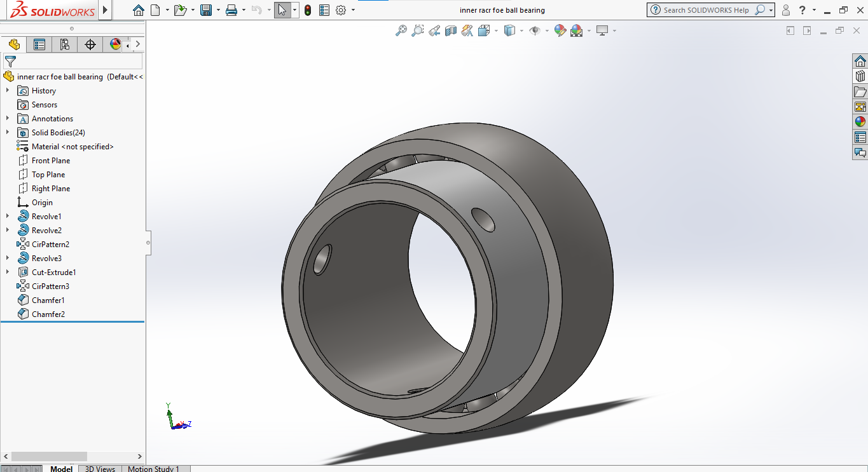Open the ConfigurationManager tab
The width and height of the screenshot is (868, 472).
64,44
